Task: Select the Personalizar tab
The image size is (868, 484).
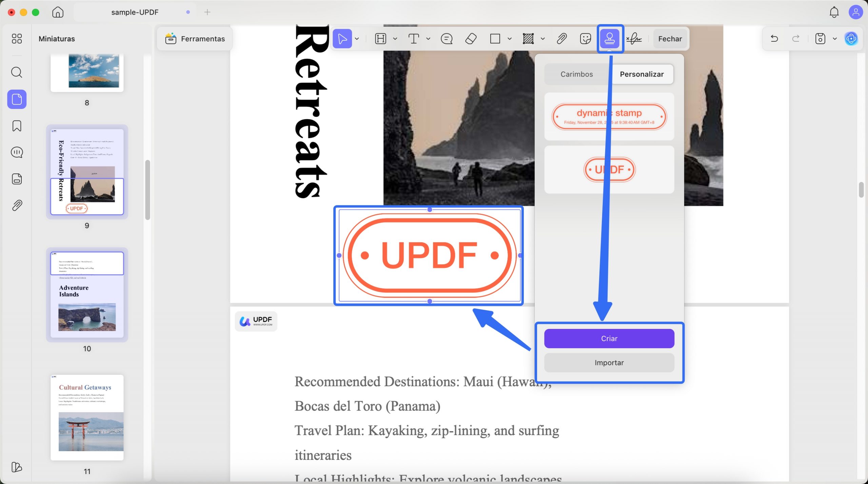Action: 642,74
